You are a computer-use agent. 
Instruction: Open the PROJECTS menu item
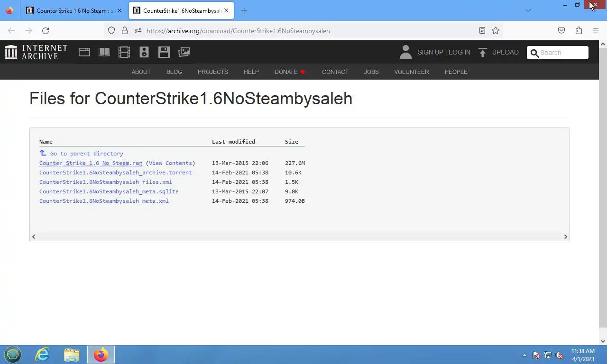213,72
